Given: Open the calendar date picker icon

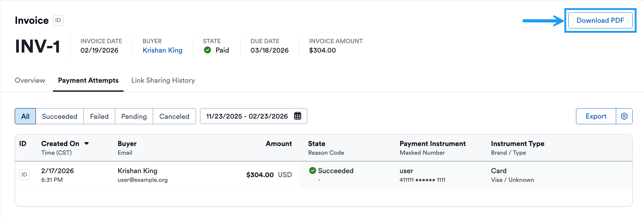Looking at the screenshot, I should 298,116.
